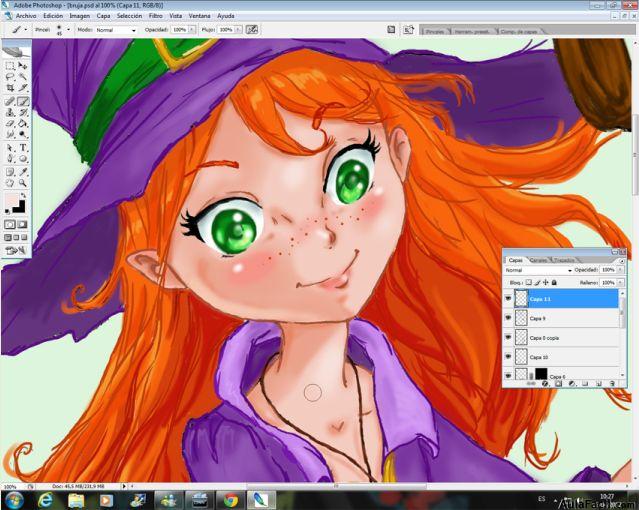
Task: Select the Brush tool in the toolbox
Action: click(x=23, y=102)
